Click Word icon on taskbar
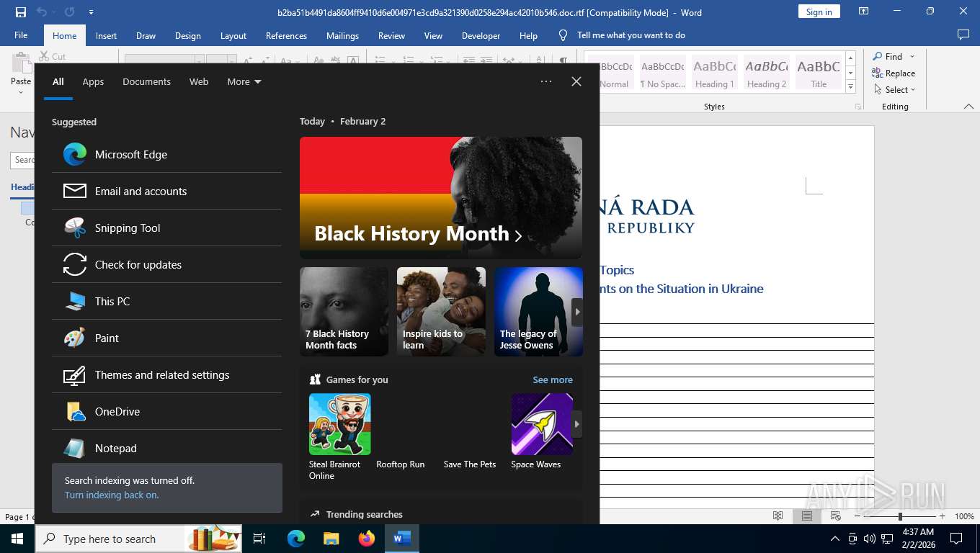 pyautogui.click(x=402, y=539)
